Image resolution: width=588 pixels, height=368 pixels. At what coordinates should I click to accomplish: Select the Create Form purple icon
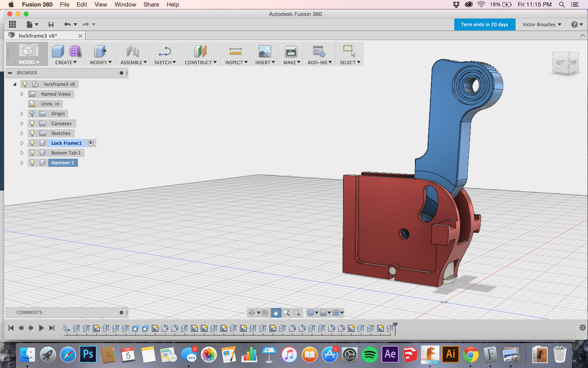75,51
